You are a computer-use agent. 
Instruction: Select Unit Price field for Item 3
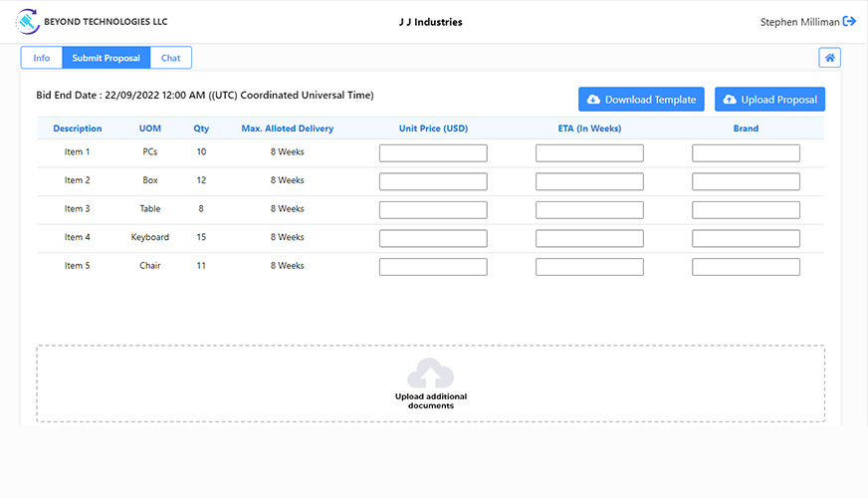[433, 210]
